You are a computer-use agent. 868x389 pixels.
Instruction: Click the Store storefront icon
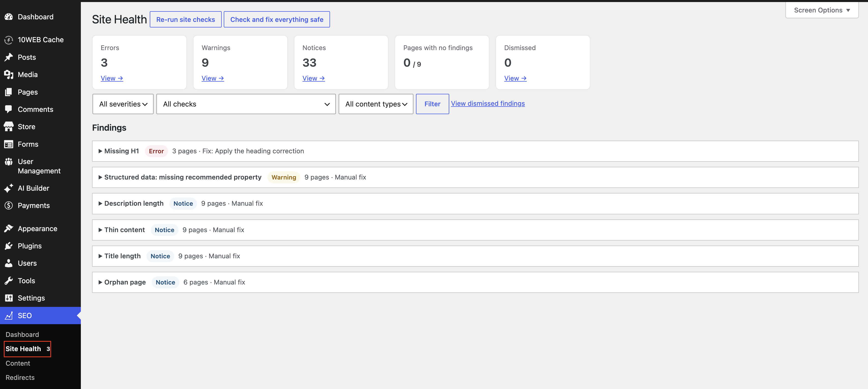pyautogui.click(x=9, y=127)
